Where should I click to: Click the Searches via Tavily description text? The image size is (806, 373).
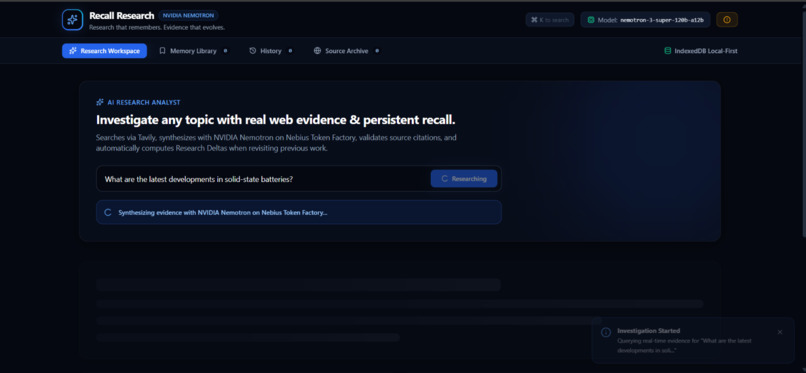click(x=276, y=143)
